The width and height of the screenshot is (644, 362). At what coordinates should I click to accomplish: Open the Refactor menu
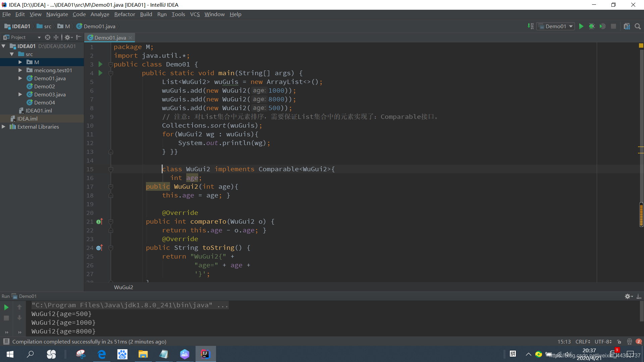124,14
